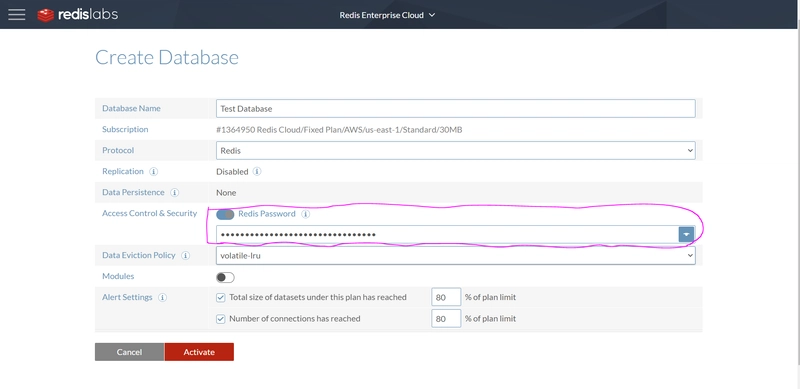Click blue arrow button in password field

coord(687,234)
